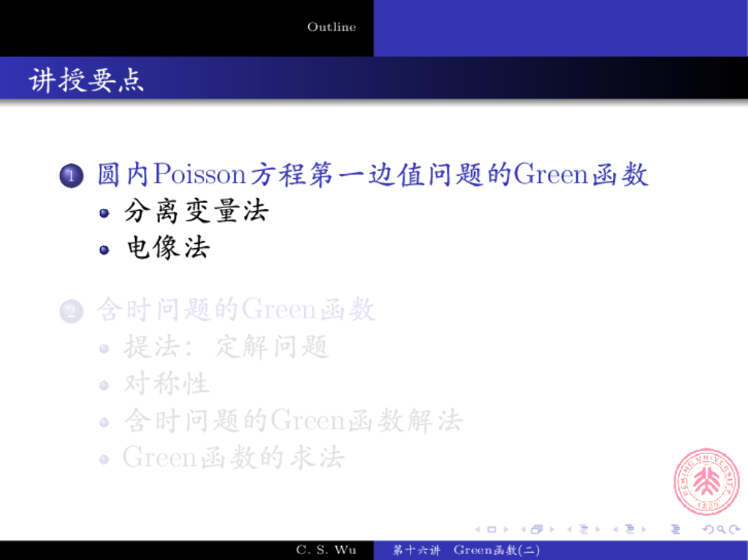Viewport: 748px width, 560px height.
Task: Open section 1 圆内Poisson方程 Green函数 link
Action: tap(373, 175)
